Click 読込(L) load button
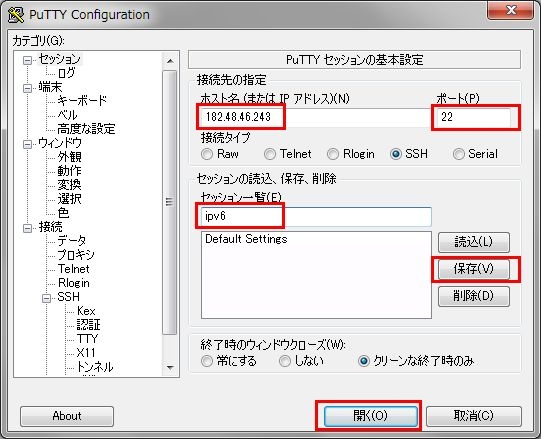 [x=474, y=242]
